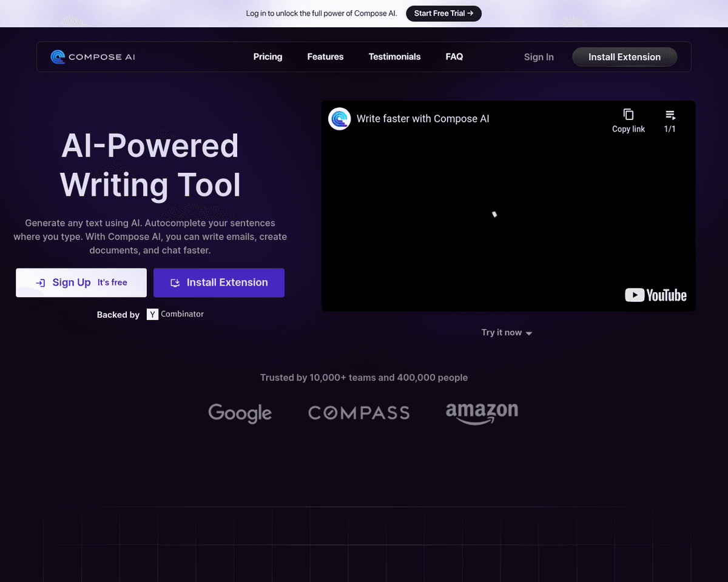Open the Pricing menu item
The image size is (728, 582).
268,57
